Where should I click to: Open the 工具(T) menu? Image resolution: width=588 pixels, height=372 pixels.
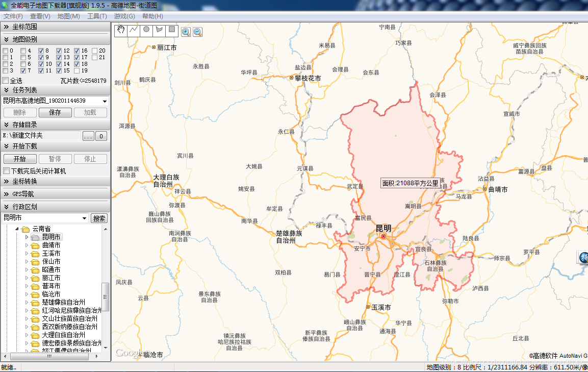[97, 16]
